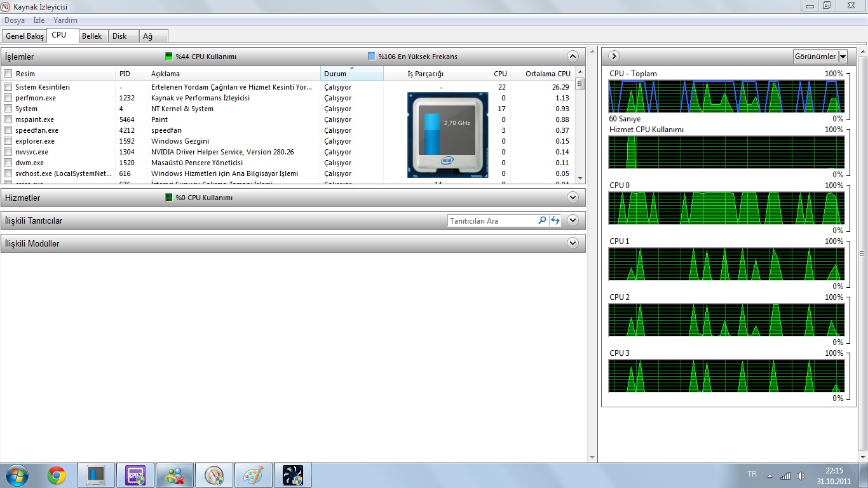Screen dimensions: 868x488
Task: Click the taskbar clock showing 22:15
Action: click(x=834, y=476)
